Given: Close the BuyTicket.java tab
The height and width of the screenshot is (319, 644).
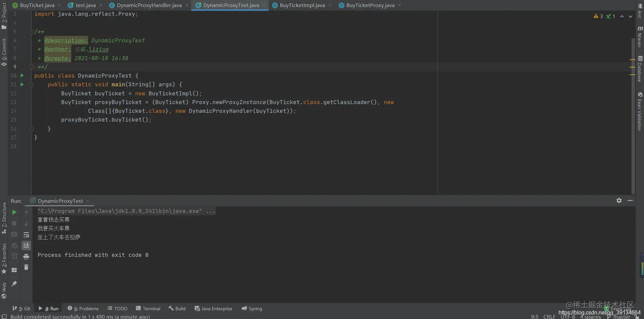Looking at the screenshot, I should coord(59,5).
